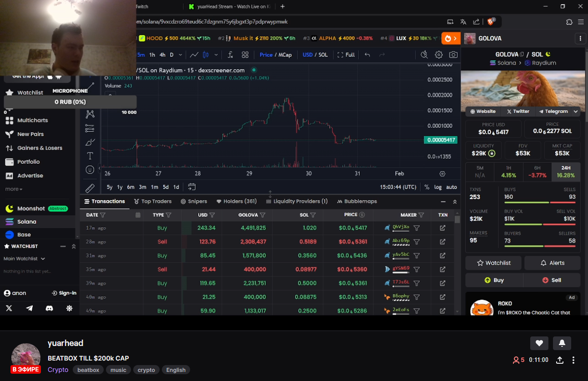The width and height of the screenshot is (588, 381).
Task: Enable stream notifications bell
Action: (x=562, y=343)
